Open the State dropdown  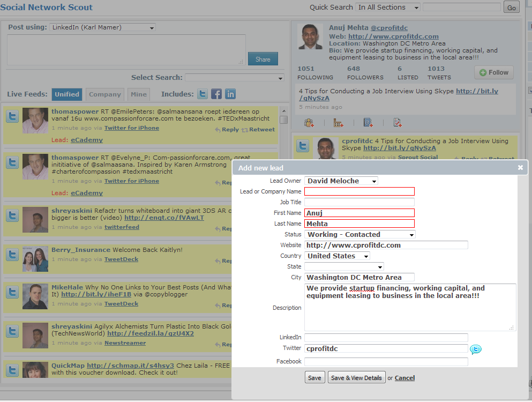tap(344, 267)
